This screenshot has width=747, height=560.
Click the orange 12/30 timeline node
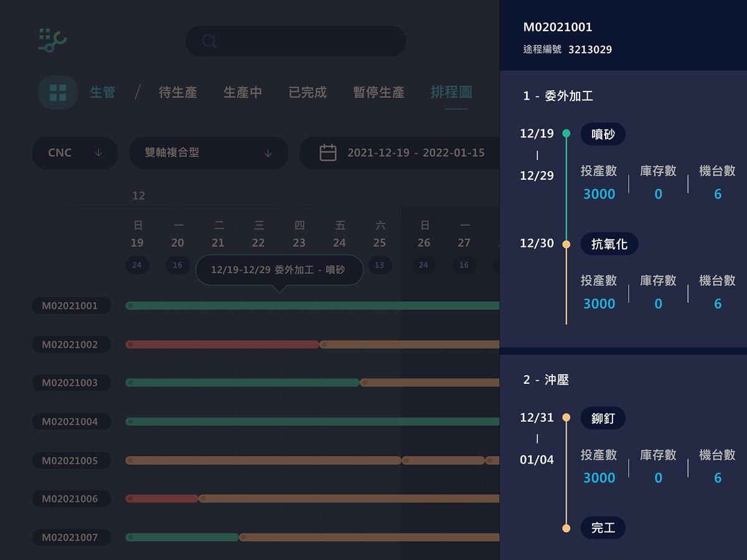[x=566, y=244]
